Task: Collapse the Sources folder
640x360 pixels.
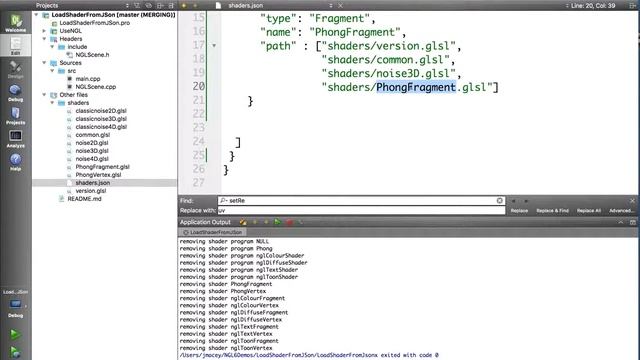Action: (44, 63)
